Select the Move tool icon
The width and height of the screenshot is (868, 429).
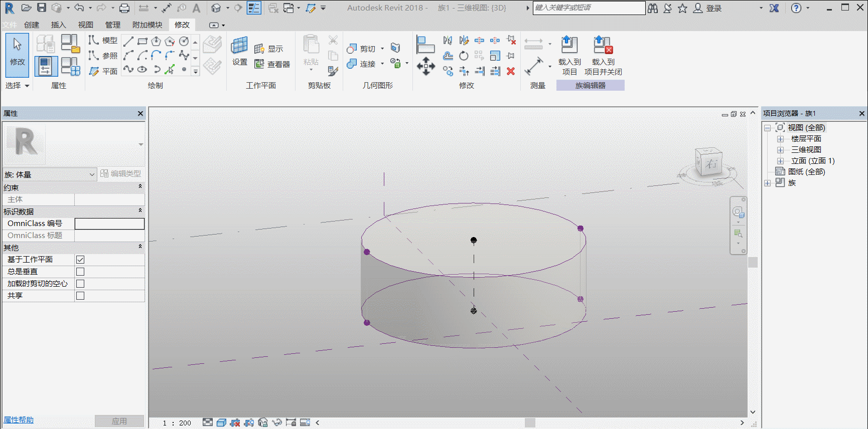click(x=426, y=66)
